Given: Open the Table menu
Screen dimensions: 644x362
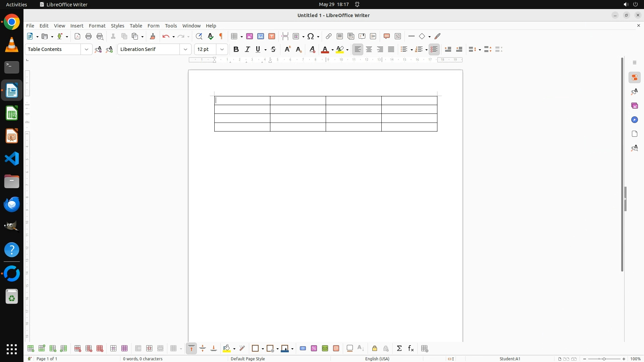Looking at the screenshot, I should point(136,26).
